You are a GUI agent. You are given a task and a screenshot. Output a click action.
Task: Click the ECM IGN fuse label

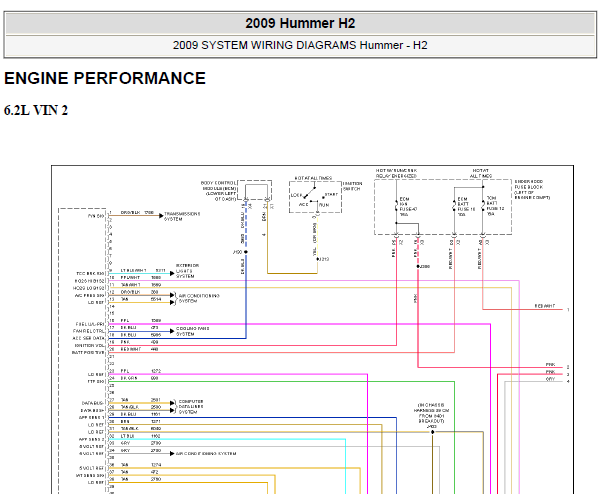point(408,207)
